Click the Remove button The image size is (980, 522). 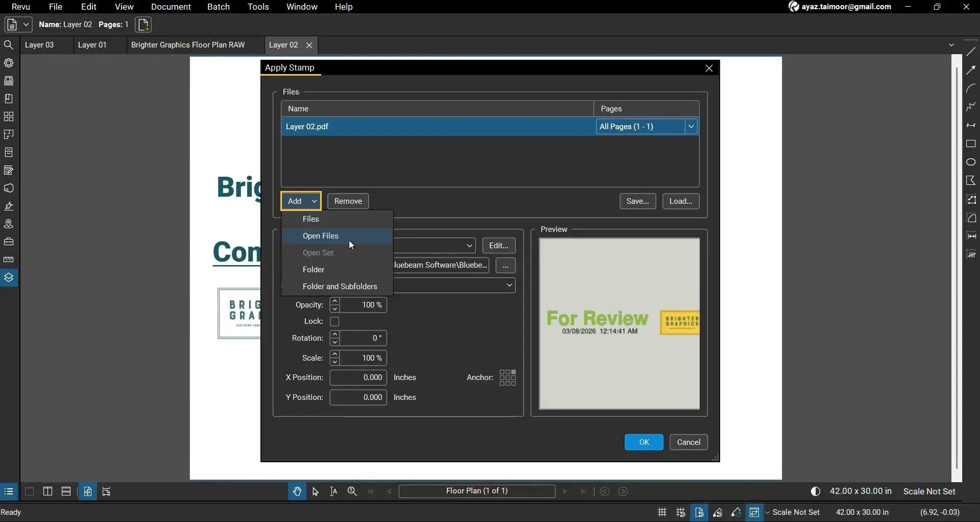tap(348, 201)
